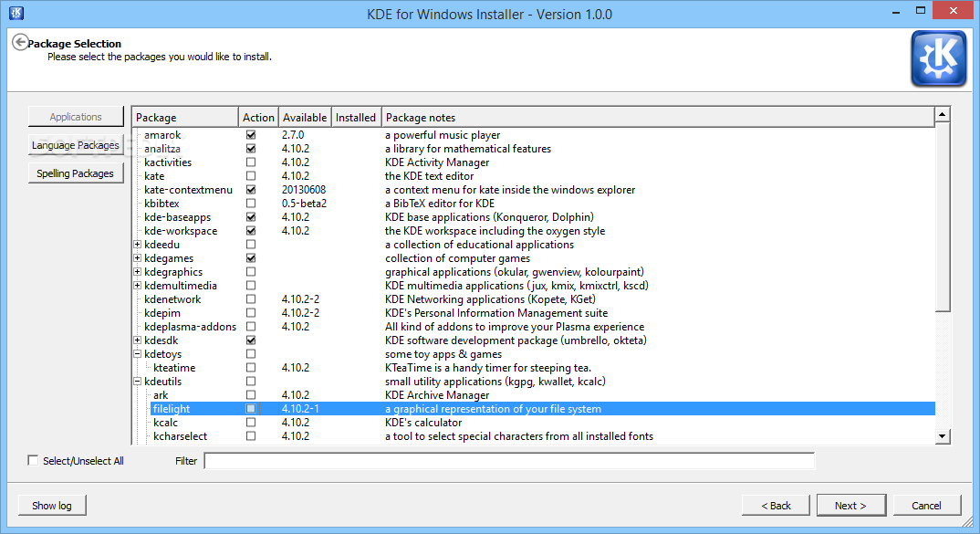Open the Show log button

(52, 505)
